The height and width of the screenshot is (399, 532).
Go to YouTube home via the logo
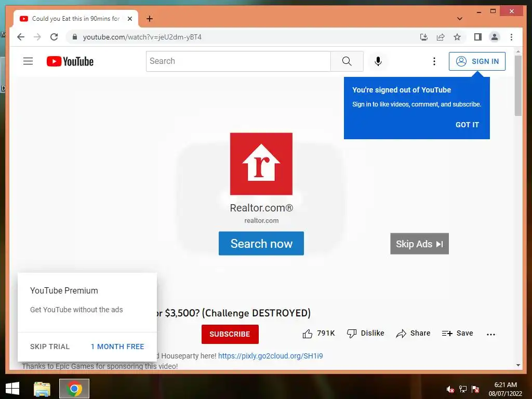(70, 61)
